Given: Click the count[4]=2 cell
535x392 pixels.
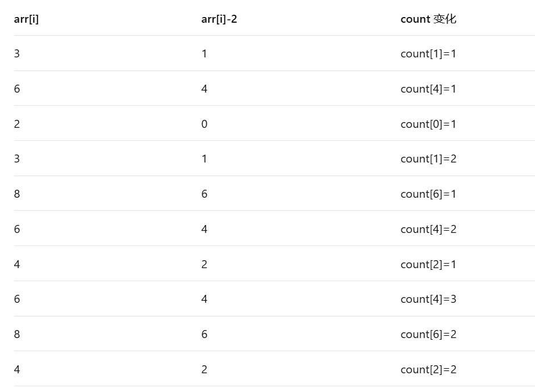Looking at the screenshot, I should (x=428, y=229).
